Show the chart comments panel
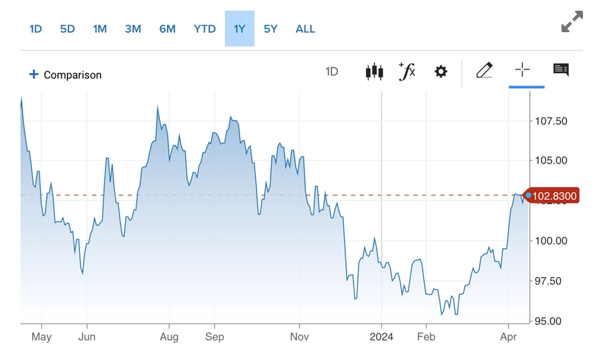Image resolution: width=595 pixels, height=364 pixels. pos(561,70)
